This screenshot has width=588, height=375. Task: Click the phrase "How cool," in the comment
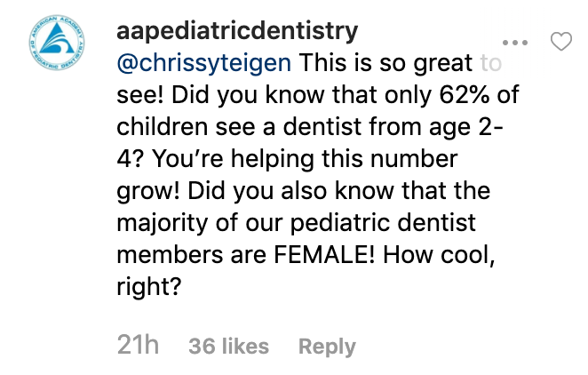click(x=439, y=255)
